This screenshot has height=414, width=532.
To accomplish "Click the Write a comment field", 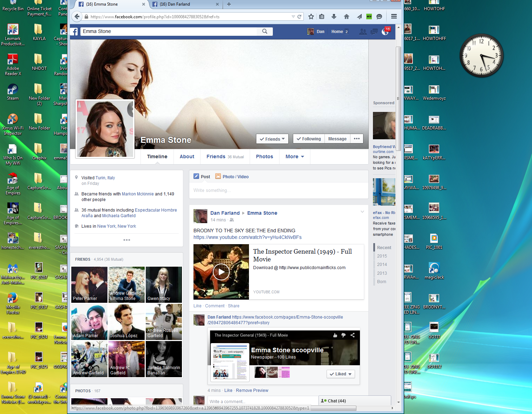I will (x=263, y=401).
